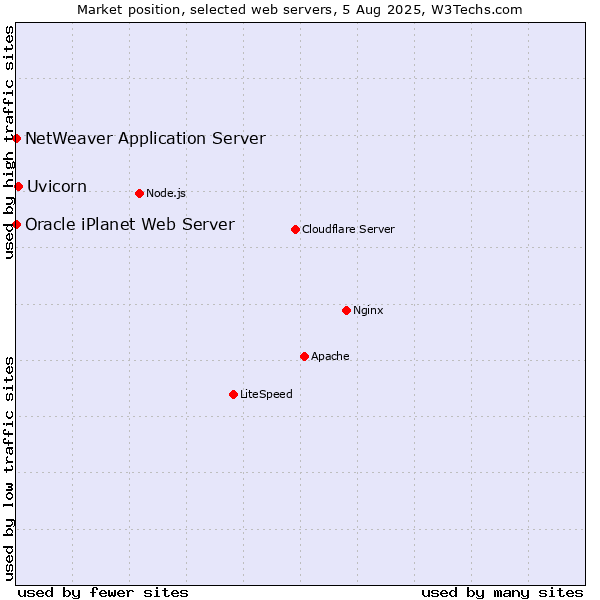The image size is (600, 600).
Task: Select the Oracle iPlanet Web Server point
Action: click(x=16, y=224)
